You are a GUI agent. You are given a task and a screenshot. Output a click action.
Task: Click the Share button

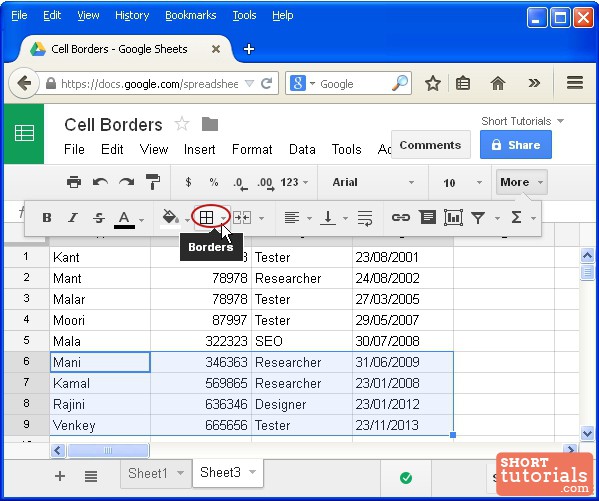[516, 145]
